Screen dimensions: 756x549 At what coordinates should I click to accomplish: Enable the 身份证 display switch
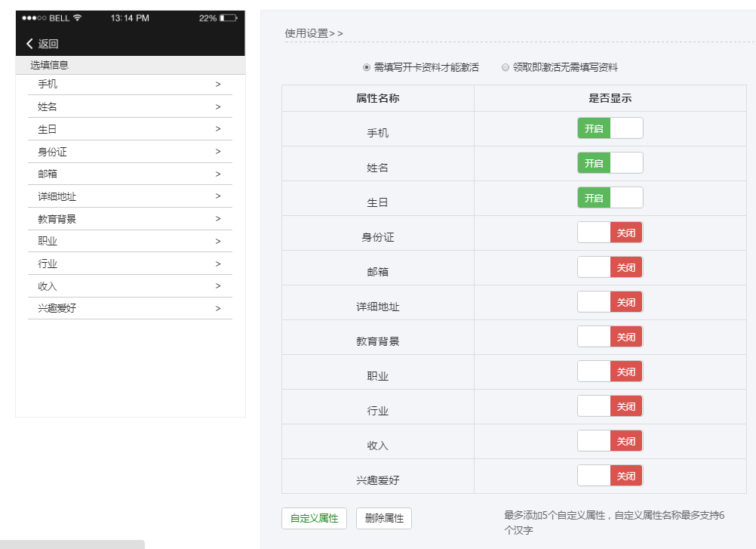610,233
